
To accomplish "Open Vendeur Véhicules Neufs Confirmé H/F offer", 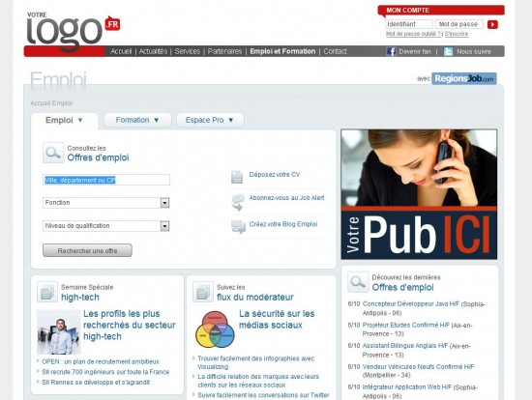I will 418,366.
